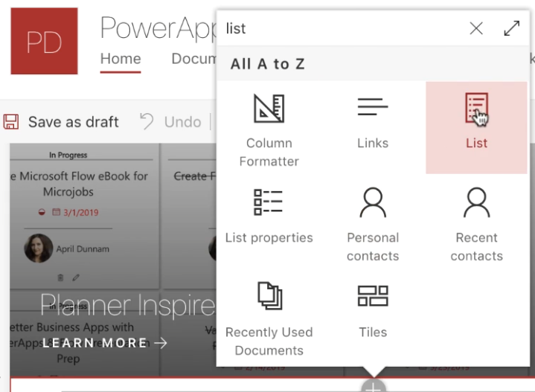Click April Dunnam's profile photo
This screenshot has height=392, width=535.
pyautogui.click(x=39, y=248)
